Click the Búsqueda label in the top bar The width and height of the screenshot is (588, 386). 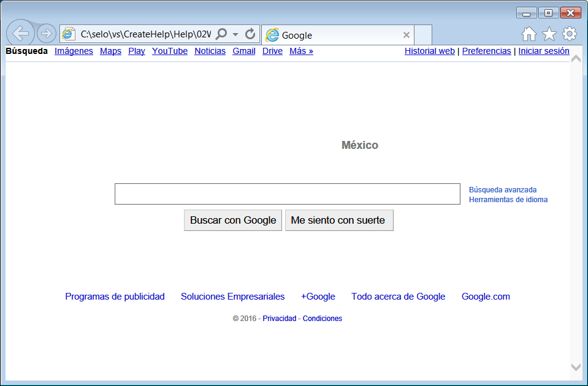click(26, 51)
